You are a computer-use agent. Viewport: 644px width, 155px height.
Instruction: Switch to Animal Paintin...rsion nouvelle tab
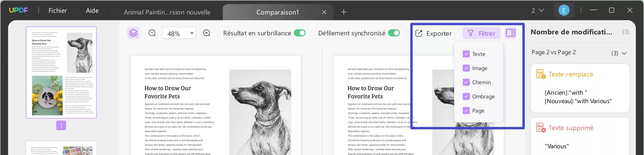(167, 12)
